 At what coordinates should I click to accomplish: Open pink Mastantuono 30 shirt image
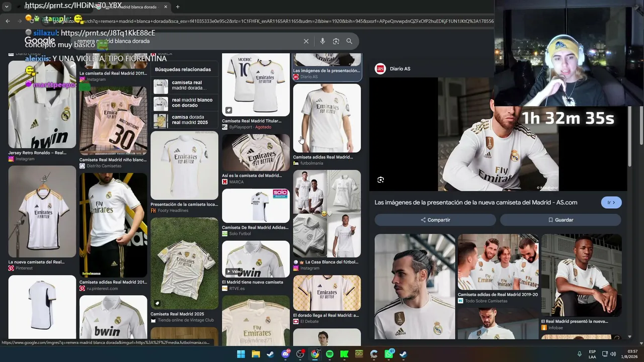(x=113, y=120)
